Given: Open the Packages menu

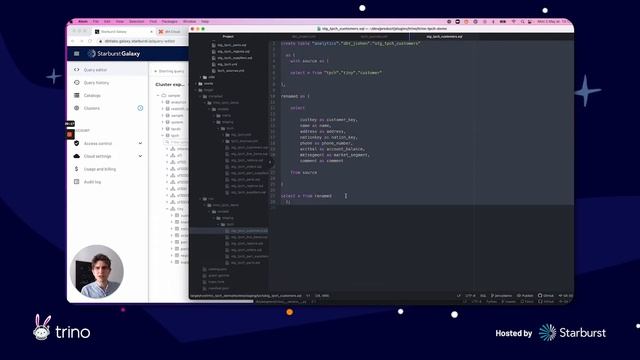Looking at the screenshot, I should pyautogui.click(x=169, y=21).
